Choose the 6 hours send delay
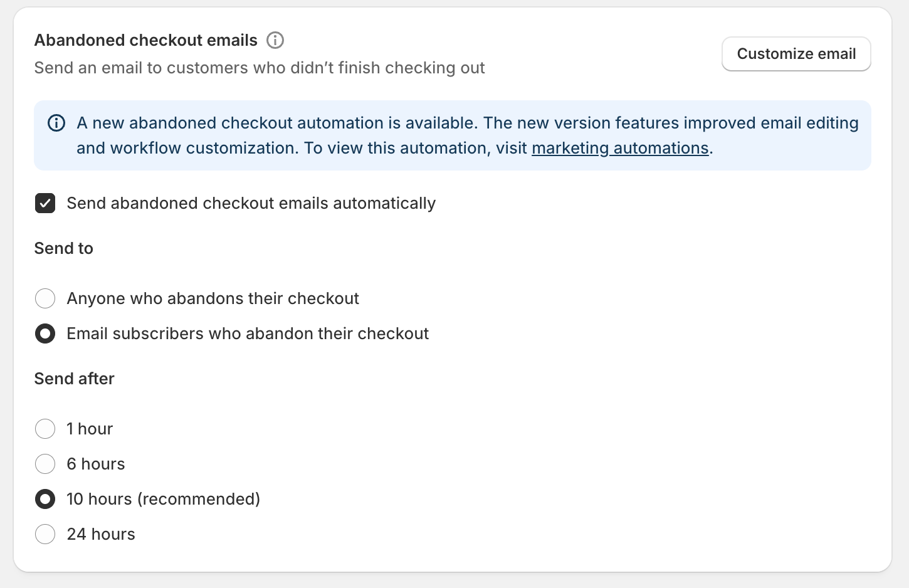Image resolution: width=909 pixels, height=588 pixels. pos(45,464)
